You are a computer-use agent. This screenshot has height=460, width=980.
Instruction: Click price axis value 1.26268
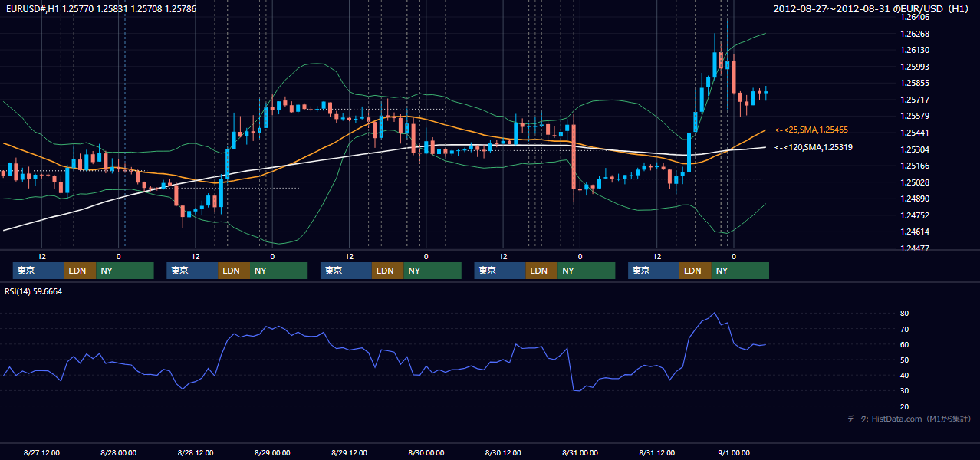(x=914, y=34)
